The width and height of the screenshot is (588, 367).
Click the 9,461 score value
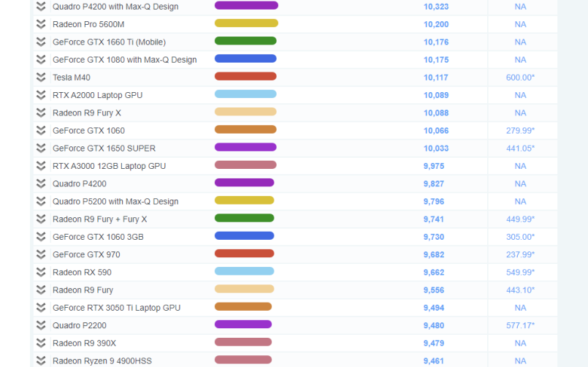point(434,361)
